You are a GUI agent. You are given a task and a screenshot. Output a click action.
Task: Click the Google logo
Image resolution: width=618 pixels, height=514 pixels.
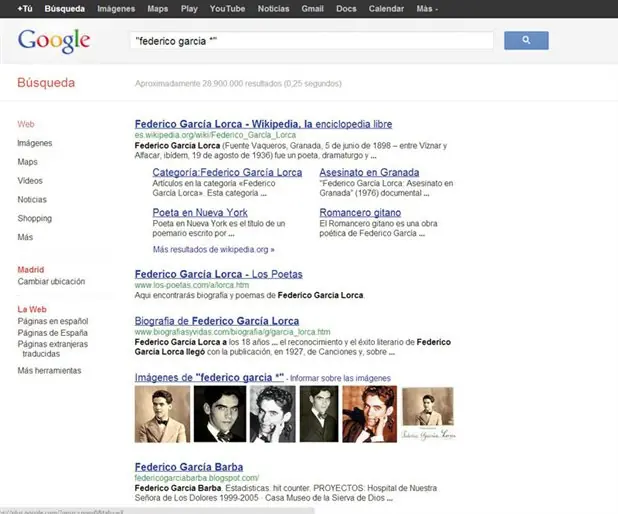[x=54, y=41]
